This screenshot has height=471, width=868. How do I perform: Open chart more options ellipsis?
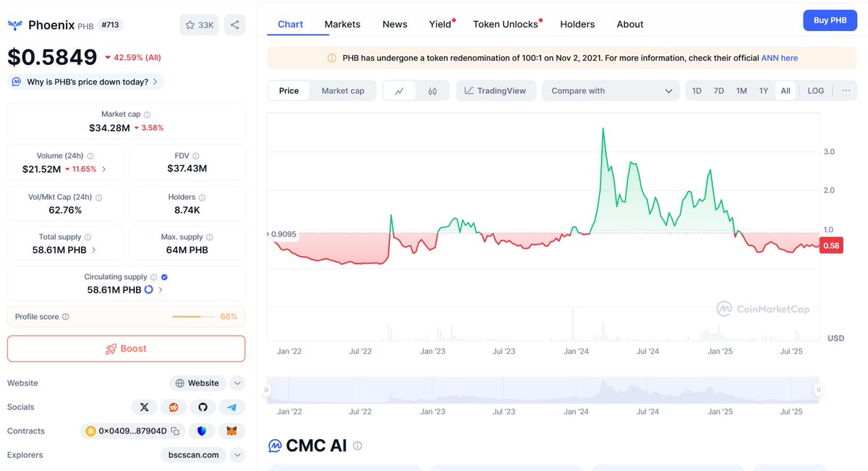pyautogui.click(x=846, y=91)
